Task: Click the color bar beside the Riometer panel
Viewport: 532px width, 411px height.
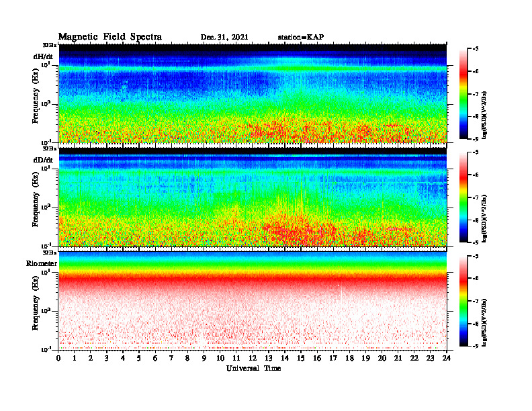Action: [463, 301]
